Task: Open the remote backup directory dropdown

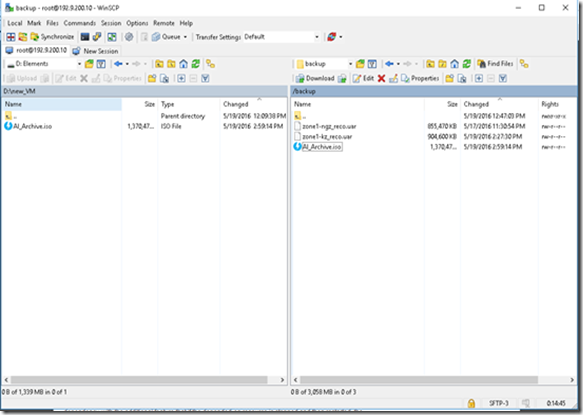Action: 324,64
